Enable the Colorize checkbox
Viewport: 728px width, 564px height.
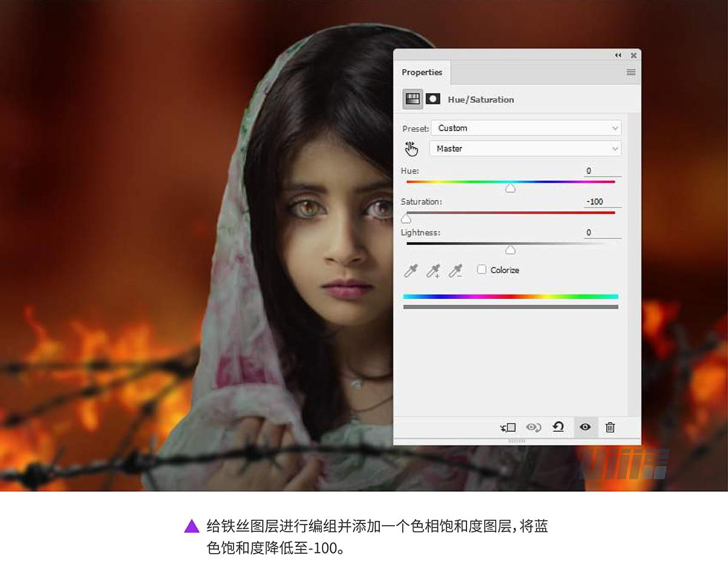point(482,270)
